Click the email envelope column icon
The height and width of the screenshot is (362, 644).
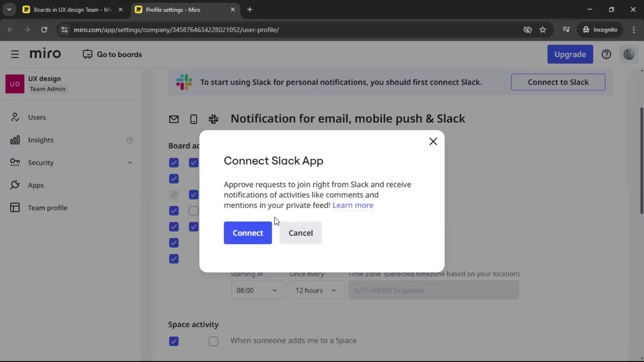click(174, 119)
